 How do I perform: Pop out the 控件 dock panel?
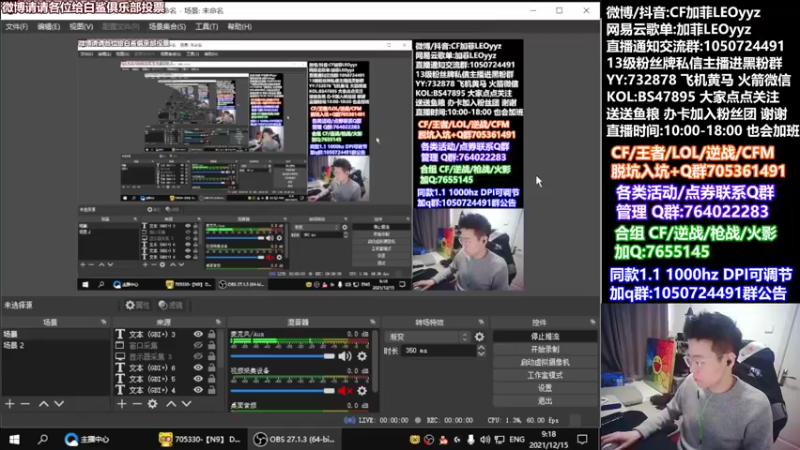pos(592,322)
